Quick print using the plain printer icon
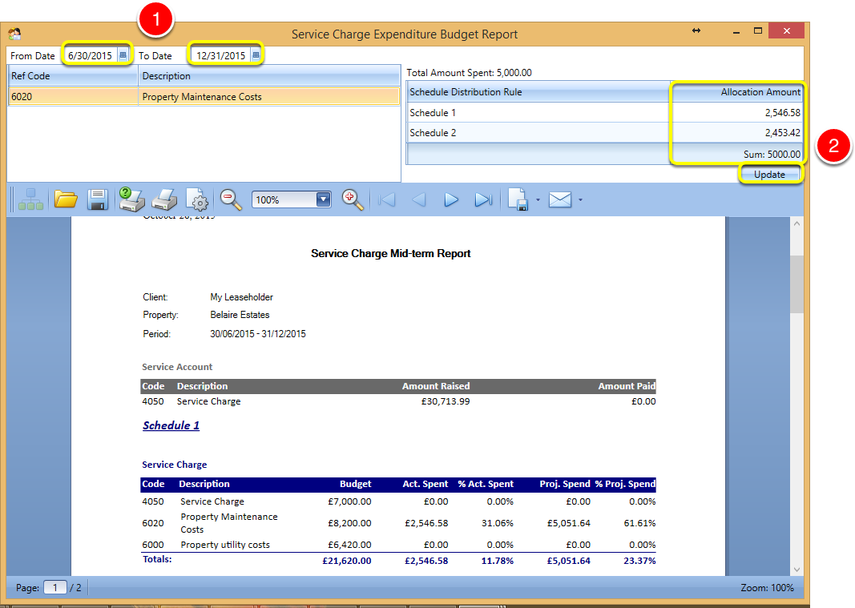Screen dimensions: 855x608 [x=165, y=200]
